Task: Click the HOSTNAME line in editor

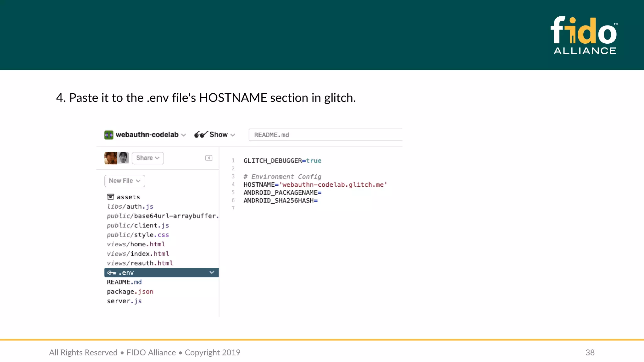Action: [x=315, y=185]
